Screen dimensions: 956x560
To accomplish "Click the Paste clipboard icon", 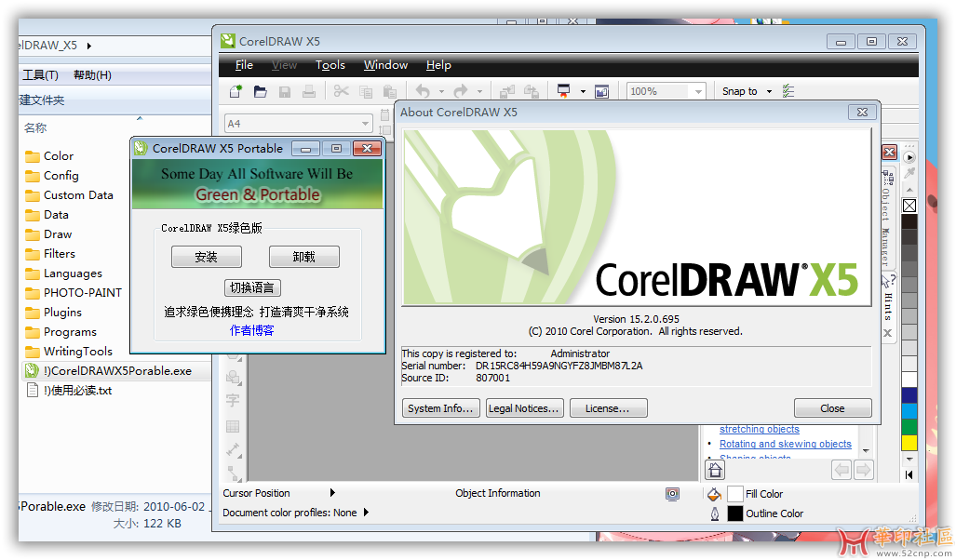I will coord(390,91).
